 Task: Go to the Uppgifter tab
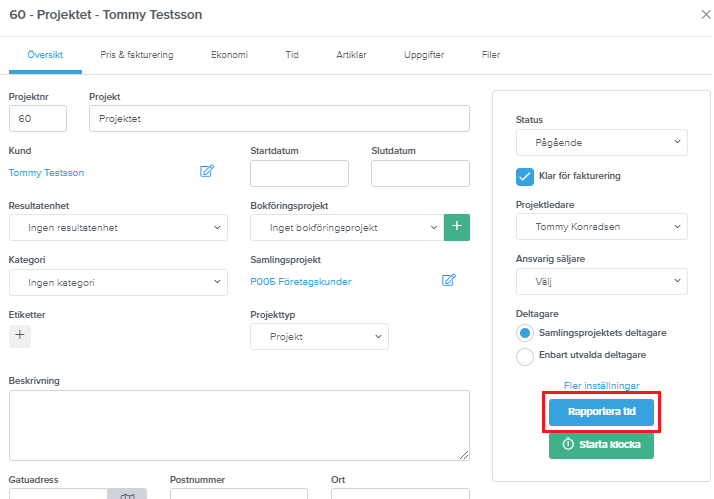pyautogui.click(x=424, y=55)
